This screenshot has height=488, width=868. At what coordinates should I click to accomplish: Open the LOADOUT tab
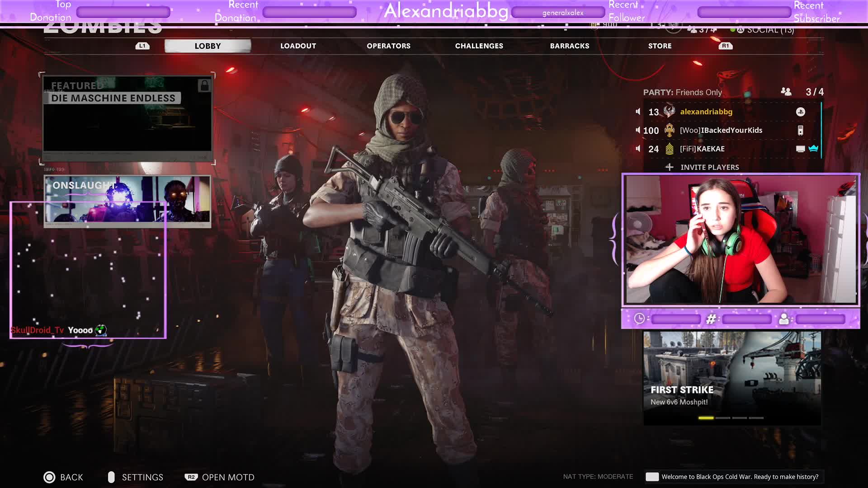(298, 46)
